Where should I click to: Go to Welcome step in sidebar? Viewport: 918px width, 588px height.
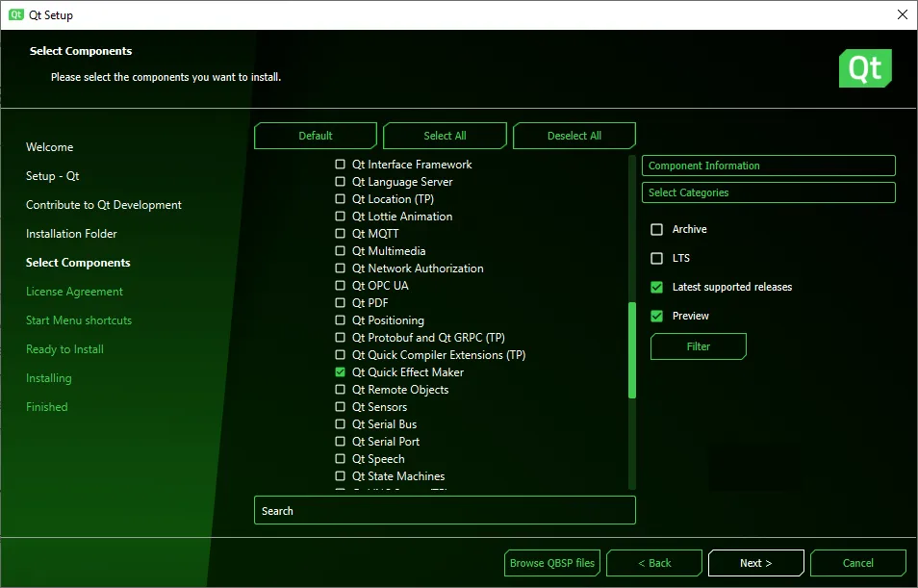(50, 147)
